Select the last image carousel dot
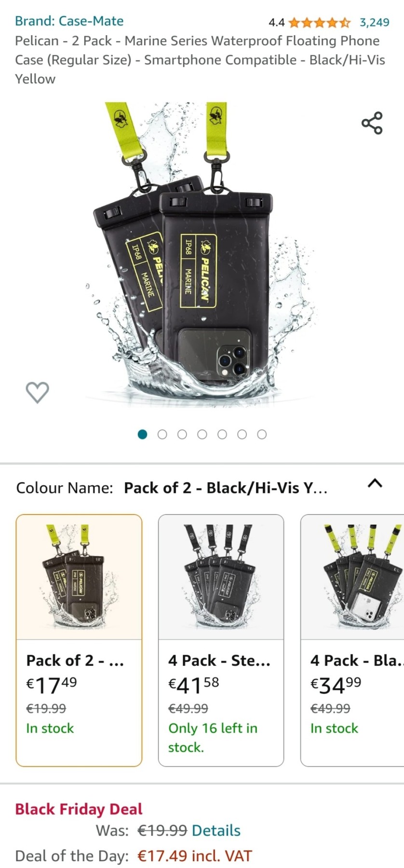The height and width of the screenshot is (868, 404). click(x=262, y=434)
